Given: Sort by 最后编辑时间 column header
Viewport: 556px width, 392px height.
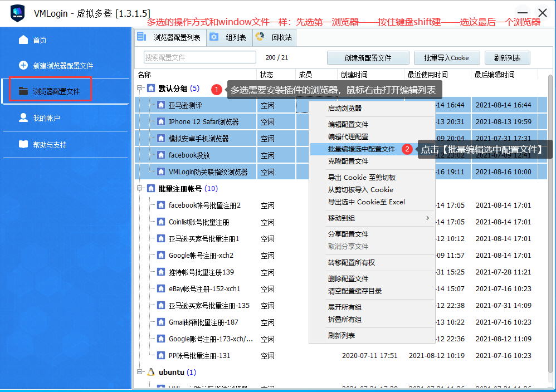Looking at the screenshot, I should [x=504, y=75].
